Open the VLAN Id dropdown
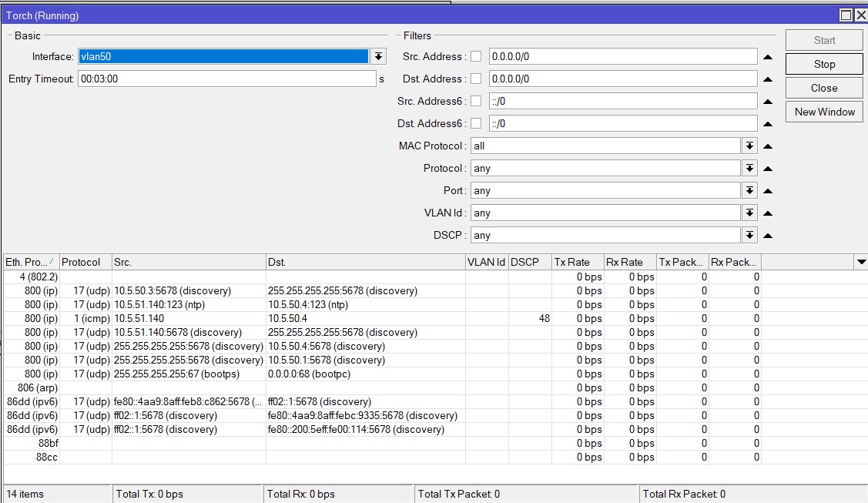The image size is (868, 503). 749,213
